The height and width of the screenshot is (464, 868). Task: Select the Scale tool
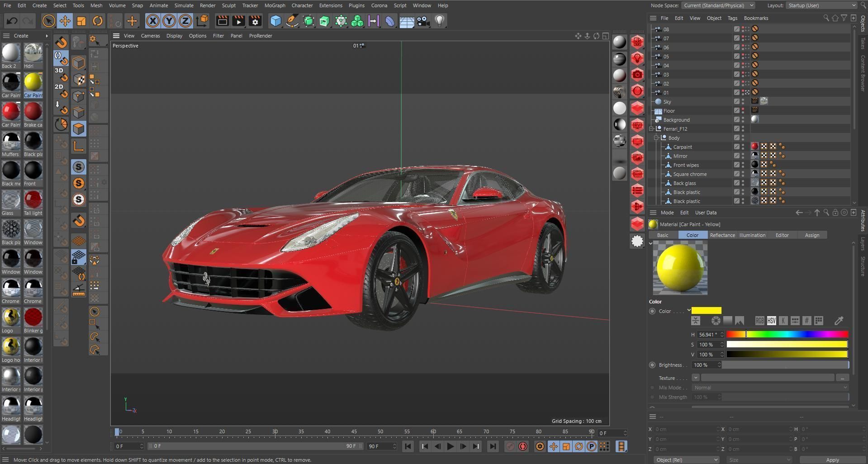click(81, 21)
